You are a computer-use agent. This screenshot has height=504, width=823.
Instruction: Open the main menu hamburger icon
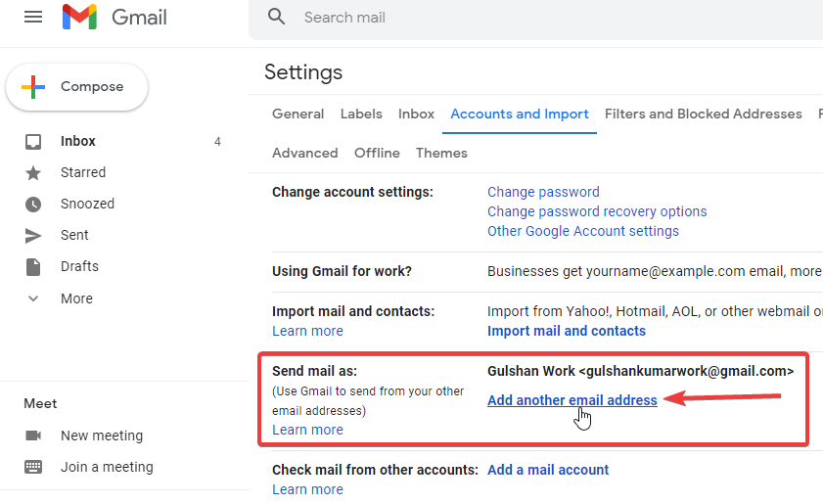coord(33,17)
